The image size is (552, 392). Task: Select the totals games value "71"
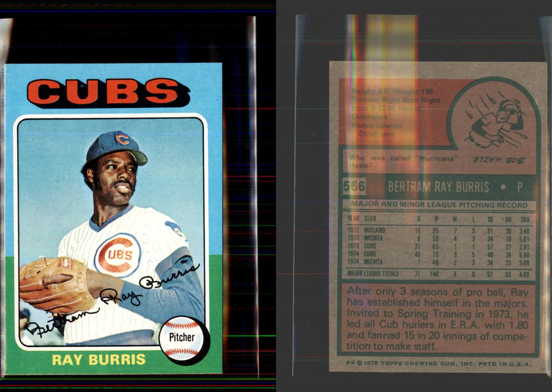click(x=417, y=274)
